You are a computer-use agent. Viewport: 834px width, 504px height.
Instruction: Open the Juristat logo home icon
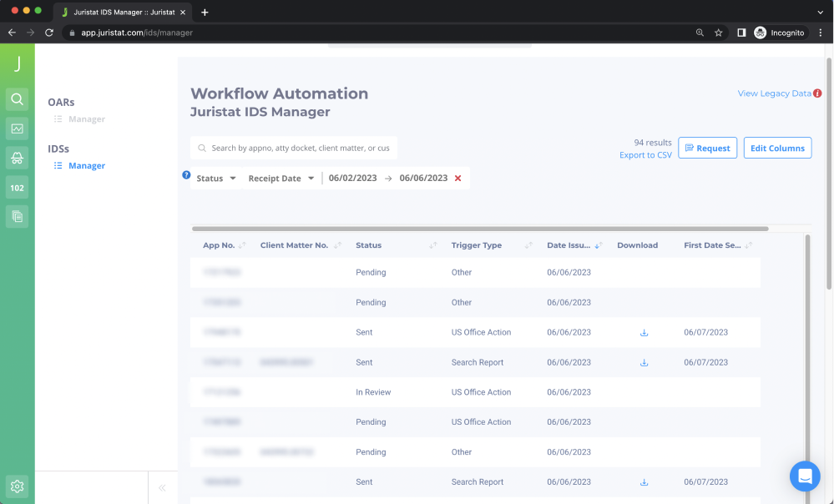[17, 63]
